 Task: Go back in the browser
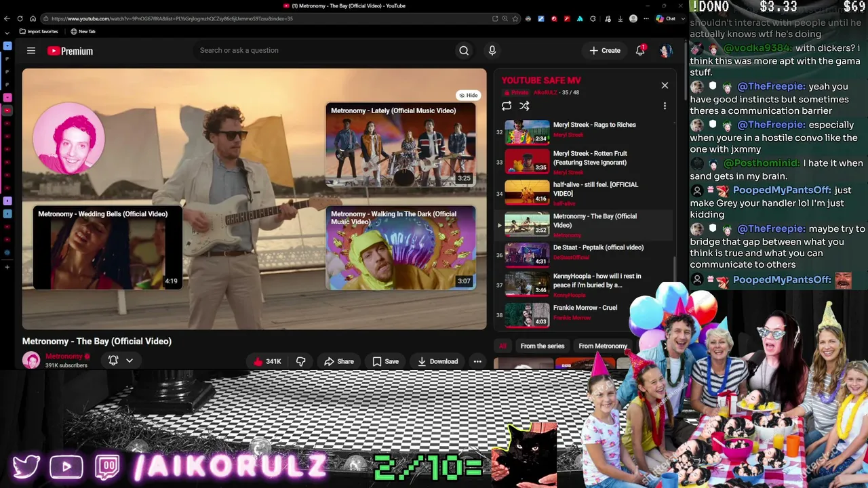(7, 19)
